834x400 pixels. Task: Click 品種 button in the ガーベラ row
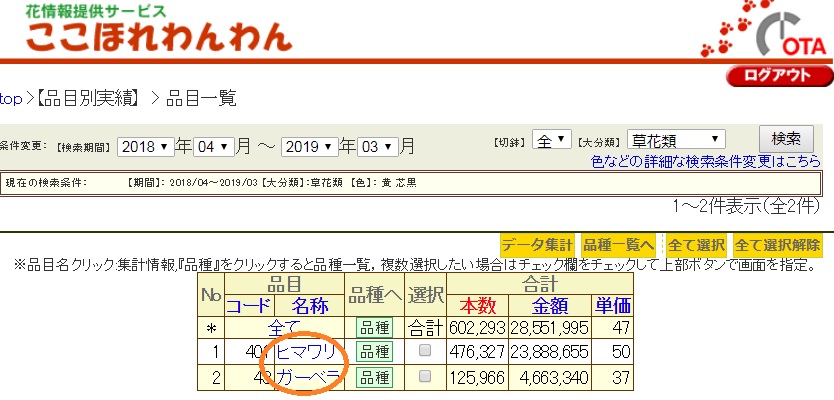click(374, 377)
